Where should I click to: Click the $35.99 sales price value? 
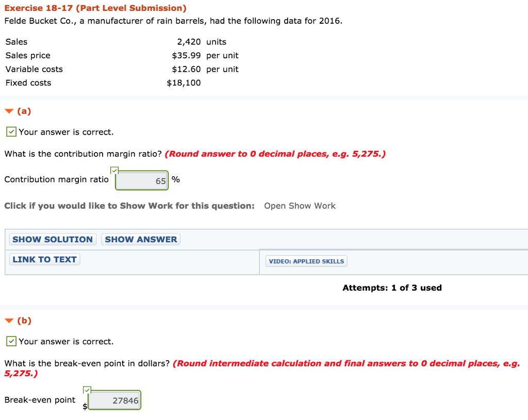pyautogui.click(x=186, y=56)
